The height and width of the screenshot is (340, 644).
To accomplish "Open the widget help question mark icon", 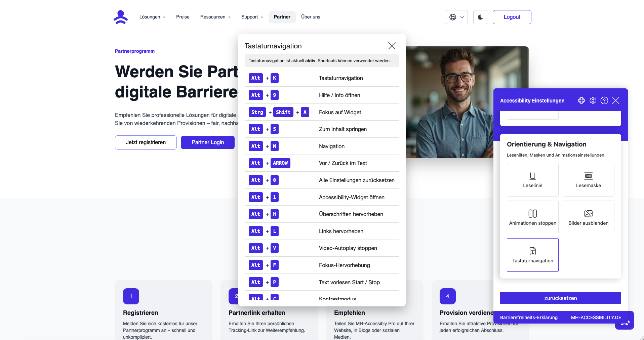I will click(x=604, y=100).
